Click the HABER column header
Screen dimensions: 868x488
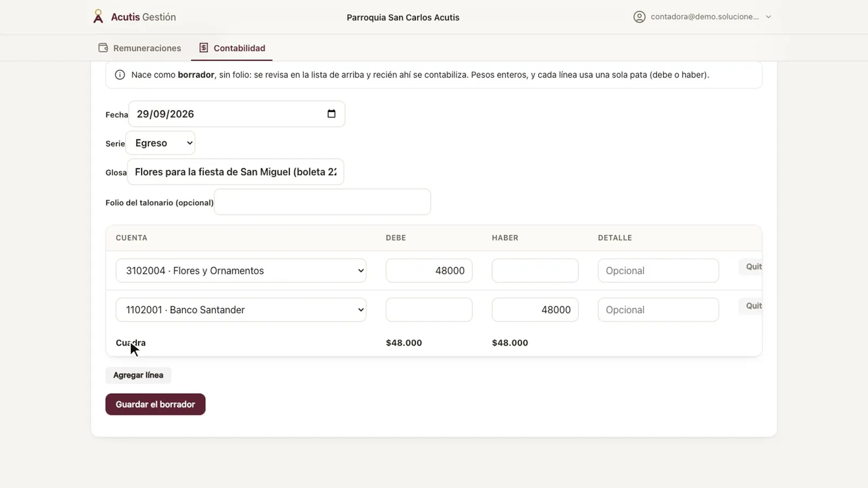pyautogui.click(x=505, y=238)
